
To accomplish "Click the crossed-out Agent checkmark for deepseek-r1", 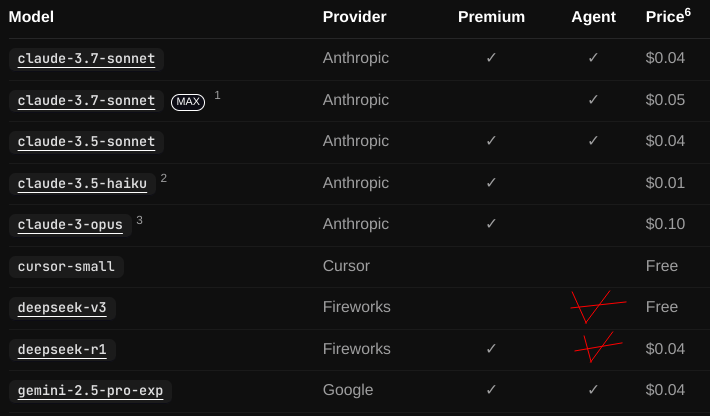I will click(x=598, y=347).
